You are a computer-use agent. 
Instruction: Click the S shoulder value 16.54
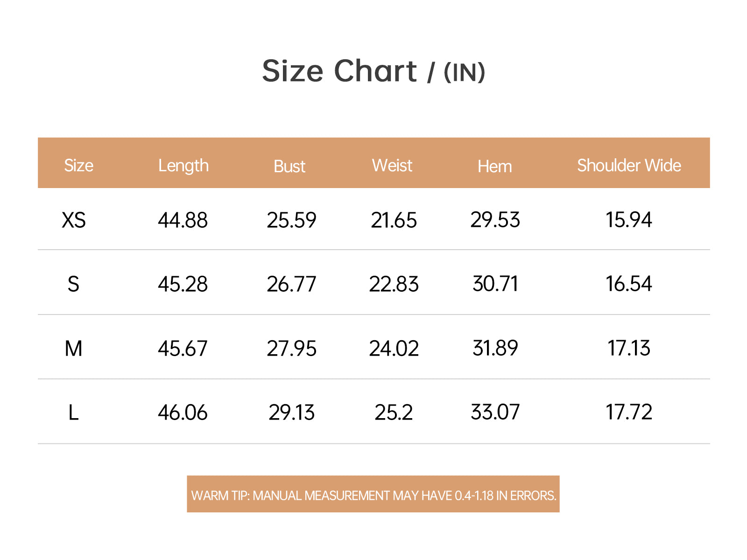coord(629,284)
